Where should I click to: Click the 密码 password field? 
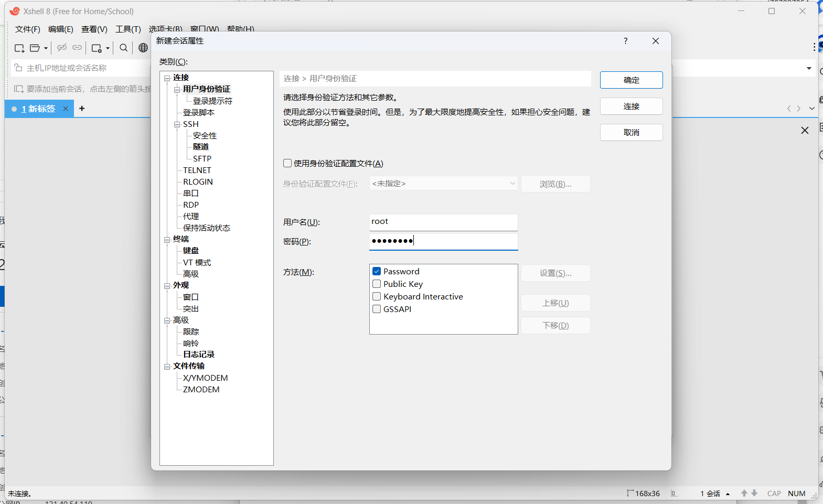point(443,241)
